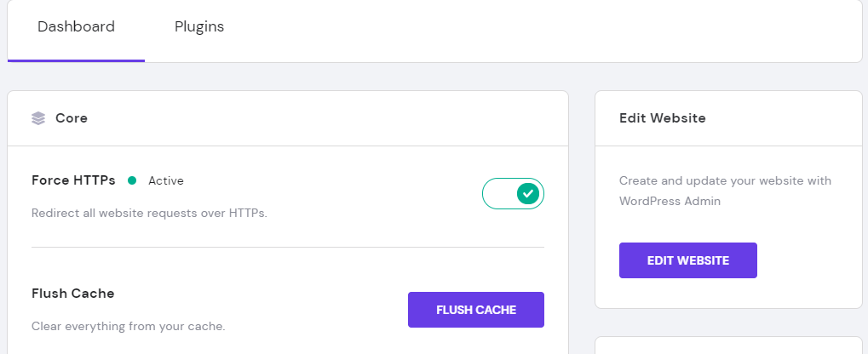
Task: Click the WordPress Admin text in the card
Action: click(670, 202)
